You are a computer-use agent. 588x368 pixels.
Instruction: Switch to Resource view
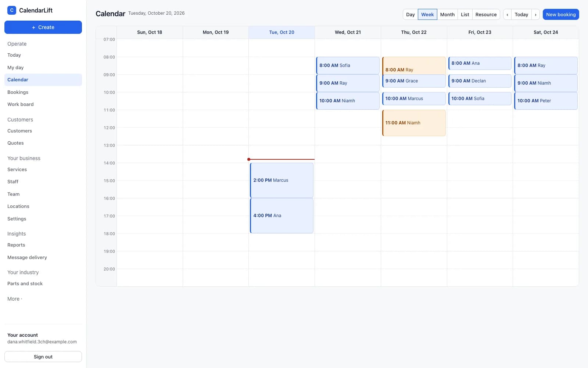486,14
